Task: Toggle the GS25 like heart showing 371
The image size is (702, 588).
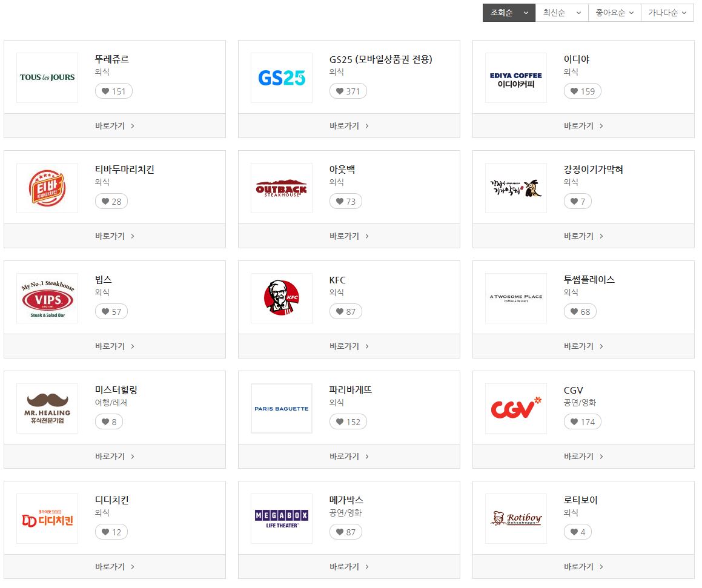Action: click(348, 91)
